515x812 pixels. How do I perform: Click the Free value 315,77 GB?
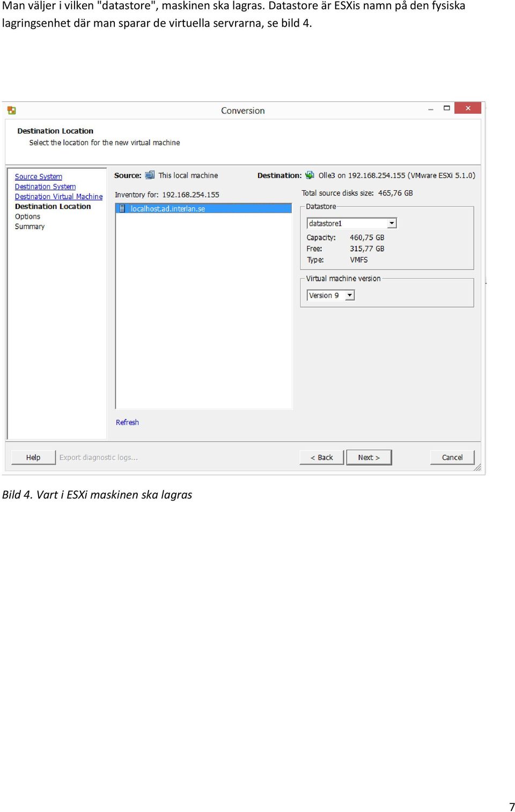click(367, 249)
